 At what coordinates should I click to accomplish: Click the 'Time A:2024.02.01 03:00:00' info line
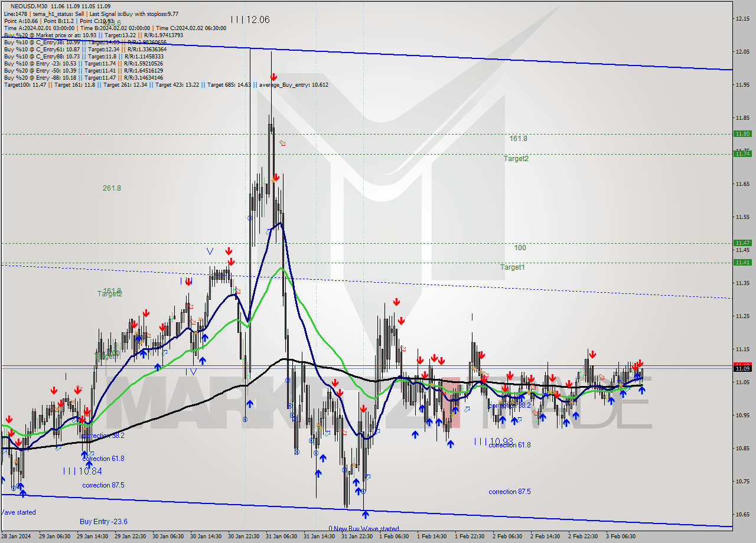pyautogui.click(x=115, y=28)
